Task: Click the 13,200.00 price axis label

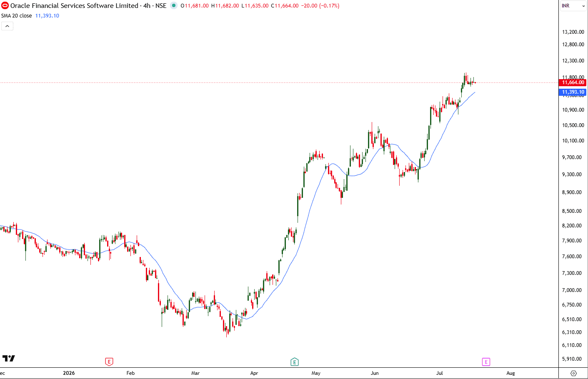Action: point(573,32)
